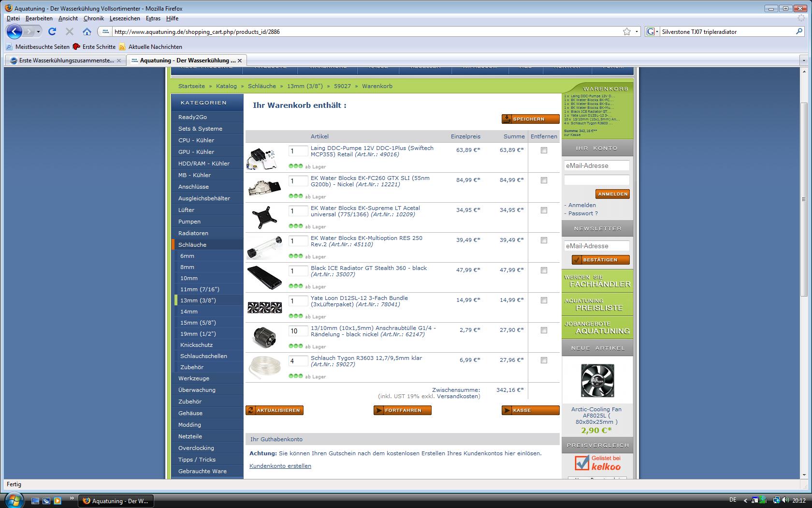The height and width of the screenshot is (508, 812).
Task: Check remove box for EK-FC260 GTX SLI
Action: (x=544, y=180)
